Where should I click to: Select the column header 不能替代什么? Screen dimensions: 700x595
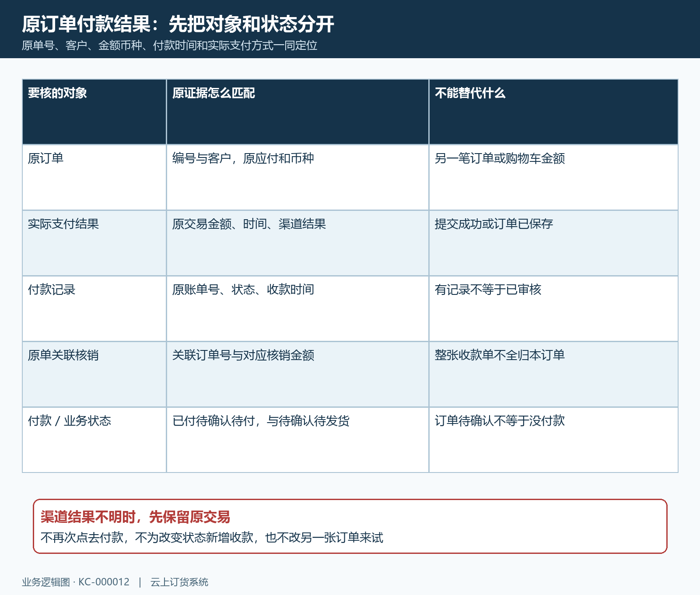[553, 112]
